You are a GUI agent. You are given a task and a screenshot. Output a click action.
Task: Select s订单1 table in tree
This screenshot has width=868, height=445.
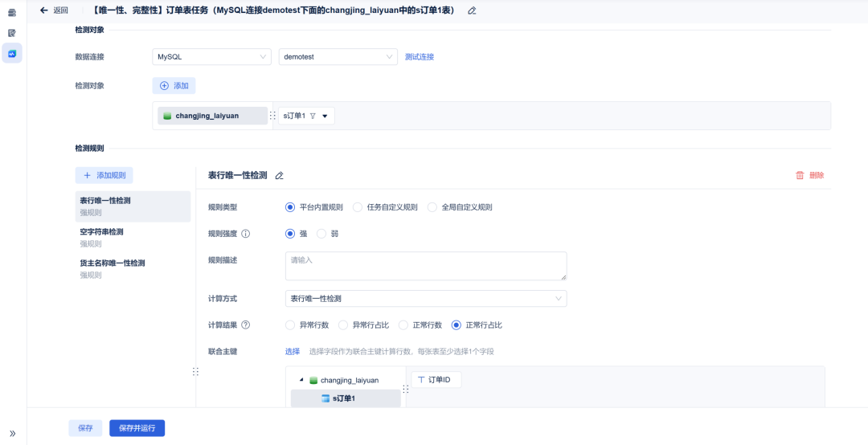[346, 398]
